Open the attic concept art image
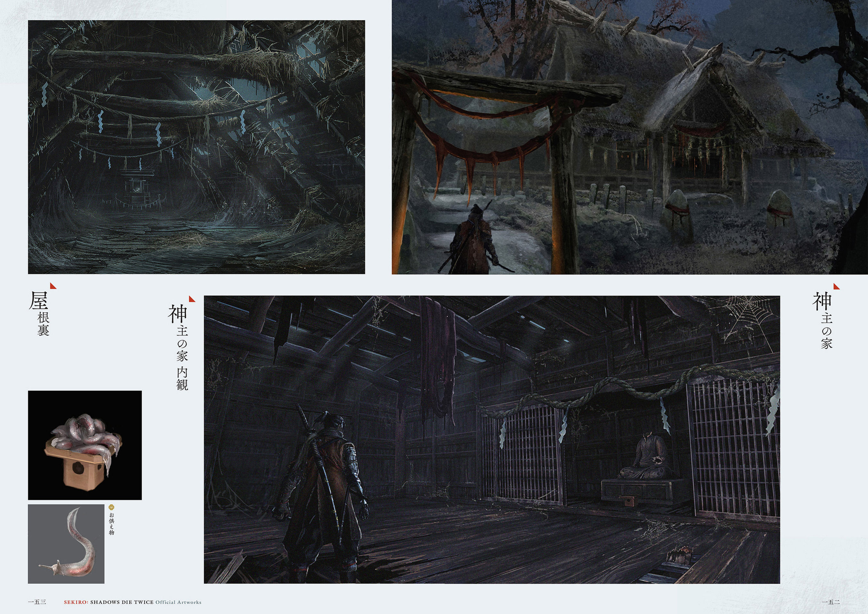 tap(197, 147)
